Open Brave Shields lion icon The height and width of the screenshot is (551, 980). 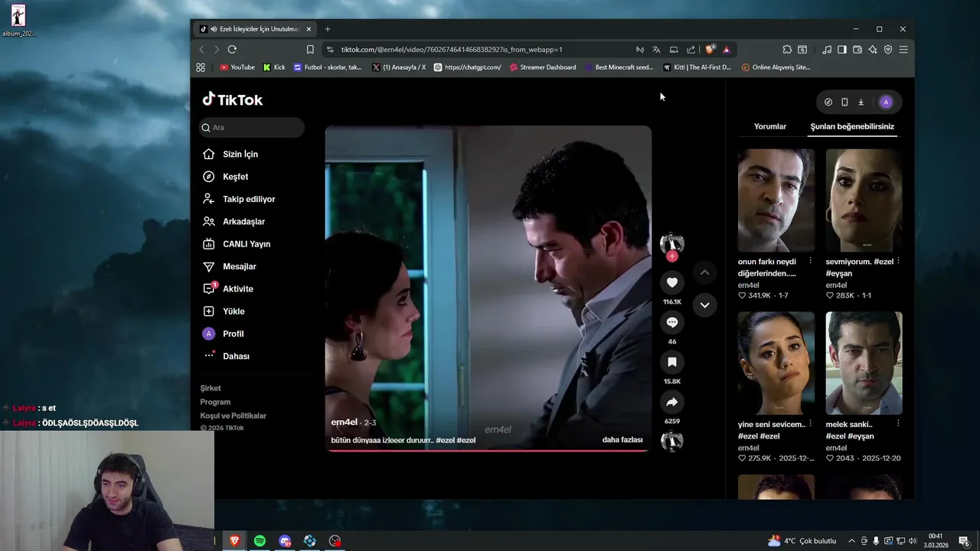coord(710,50)
